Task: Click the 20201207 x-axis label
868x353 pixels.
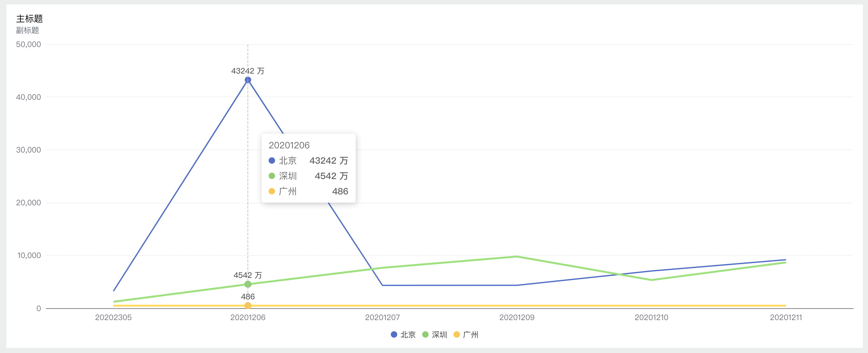Action: (382, 317)
